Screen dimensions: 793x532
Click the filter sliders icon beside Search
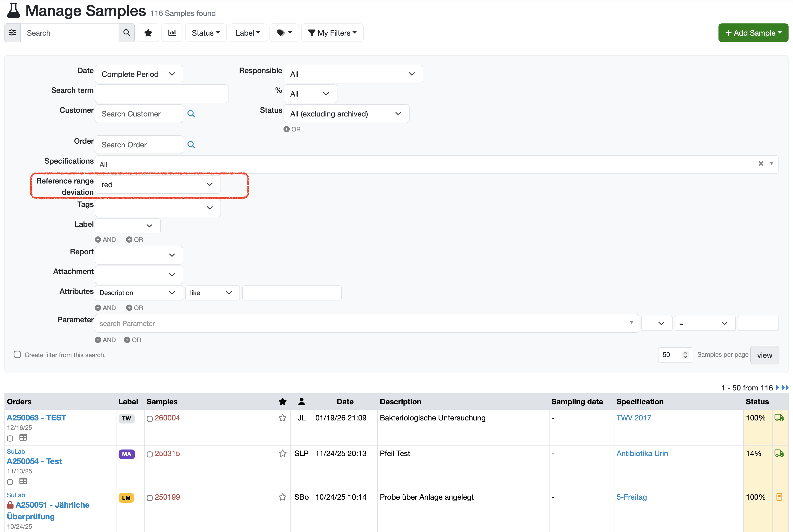pyautogui.click(x=13, y=33)
